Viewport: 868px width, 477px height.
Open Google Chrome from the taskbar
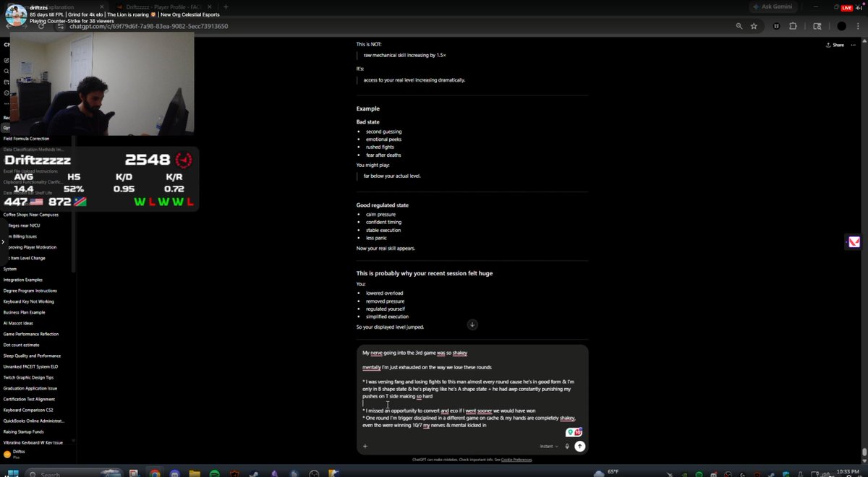click(x=154, y=473)
